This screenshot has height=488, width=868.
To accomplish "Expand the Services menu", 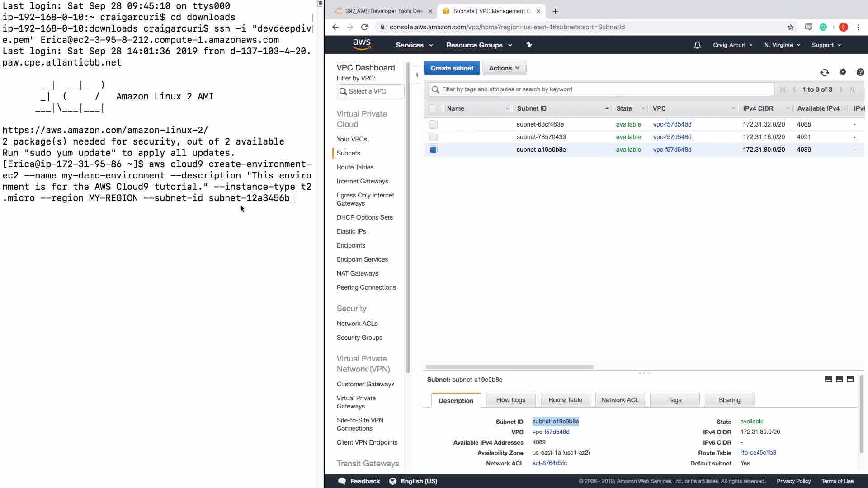I will click(414, 45).
